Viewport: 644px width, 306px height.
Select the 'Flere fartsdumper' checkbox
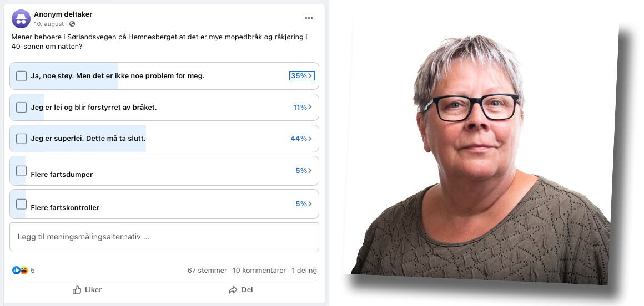pyautogui.click(x=21, y=171)
